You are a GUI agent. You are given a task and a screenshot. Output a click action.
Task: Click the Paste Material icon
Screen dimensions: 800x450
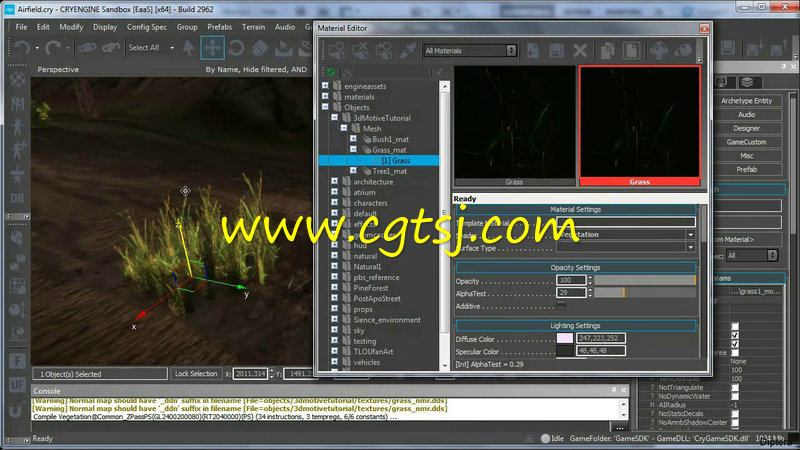click(631, 51)
